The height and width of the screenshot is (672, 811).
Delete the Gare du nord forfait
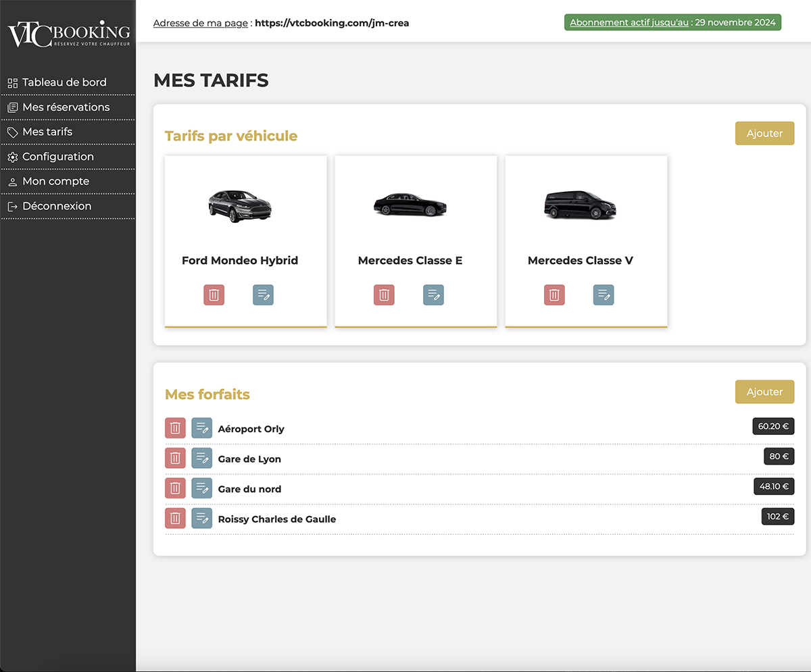click(175, 488)
